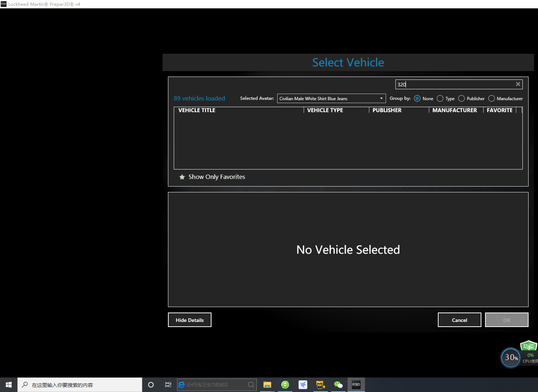Viewport: 538px width, 392px height.
Task: Select the Type group-by radio button
Action: pos(440,98)
